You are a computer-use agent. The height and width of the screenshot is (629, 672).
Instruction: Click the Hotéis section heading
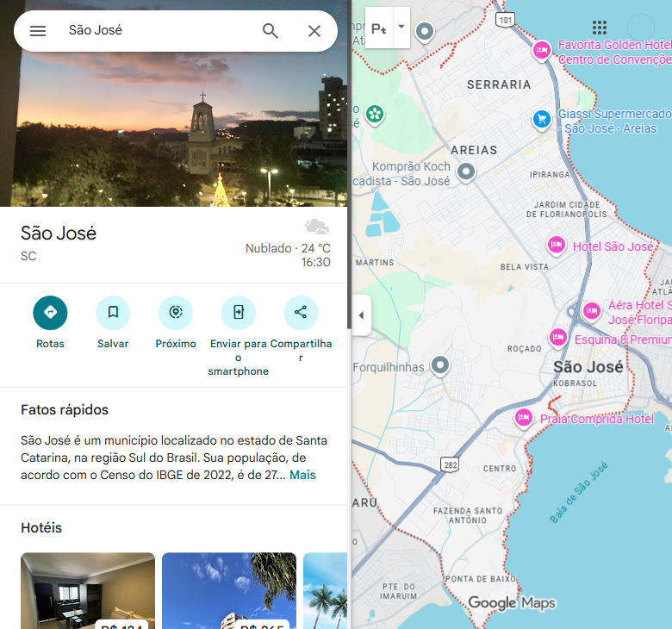click(41, 528)
